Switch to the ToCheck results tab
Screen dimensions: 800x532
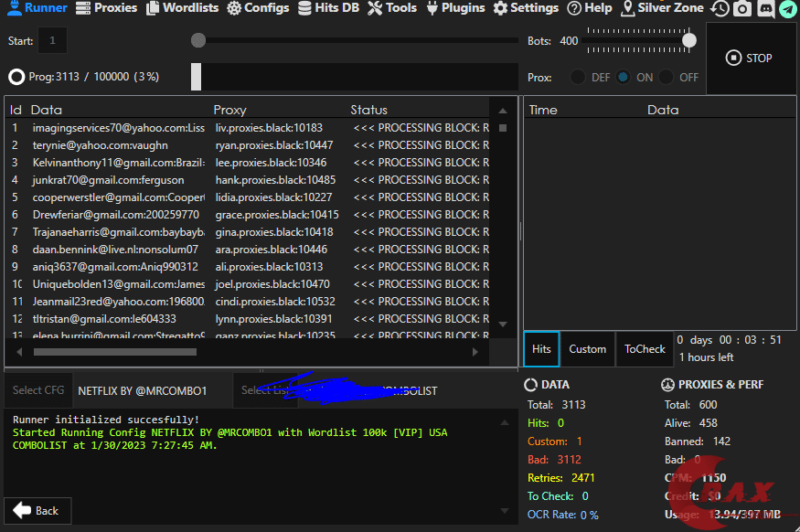tap(645, 349)
